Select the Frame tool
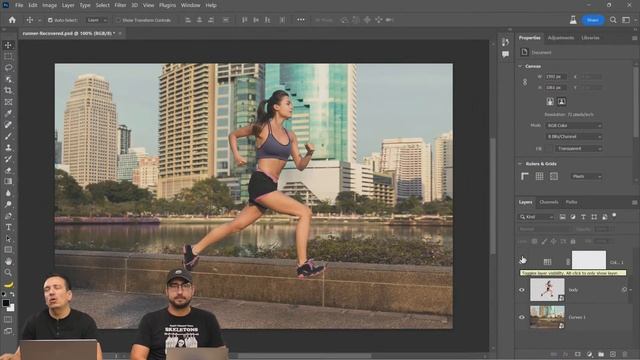The height and width of the screenshot is (360, 640). pyautogui.click(x=8, y=102)
